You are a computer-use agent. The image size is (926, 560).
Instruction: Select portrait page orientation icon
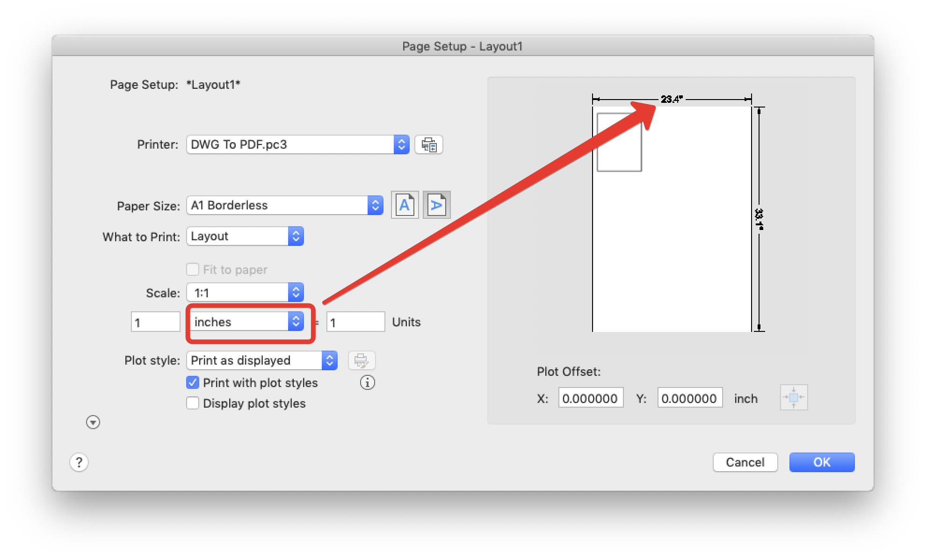tap(405, 205)
